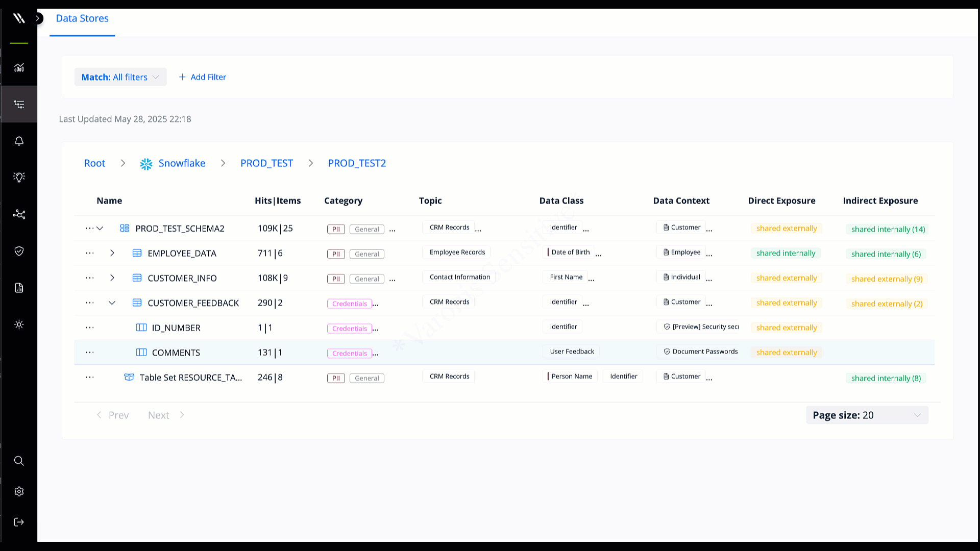Click the shield security icon
Viewport: 980px width, 551px height.
click(x=19, y=251)
